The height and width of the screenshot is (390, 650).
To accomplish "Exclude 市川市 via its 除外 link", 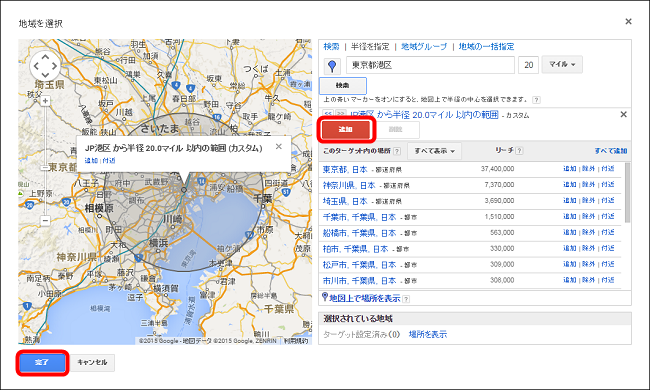I will click(x=588, y=280).
